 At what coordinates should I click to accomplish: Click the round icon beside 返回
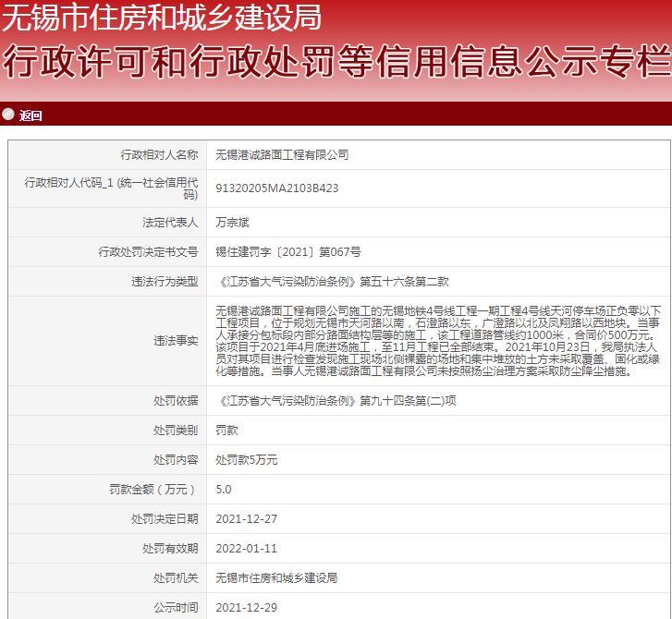tap(8, 115)
